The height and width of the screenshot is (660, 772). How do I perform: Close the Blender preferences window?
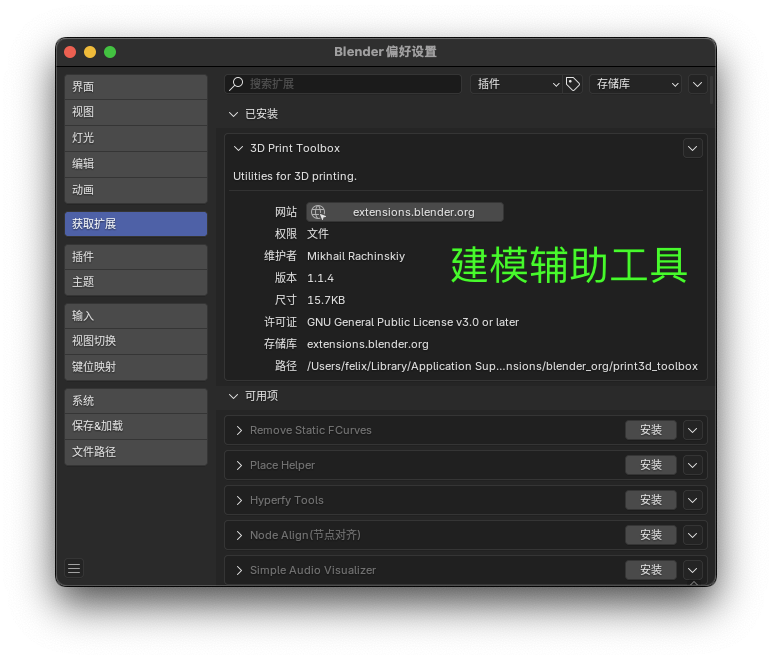(70, 52)
